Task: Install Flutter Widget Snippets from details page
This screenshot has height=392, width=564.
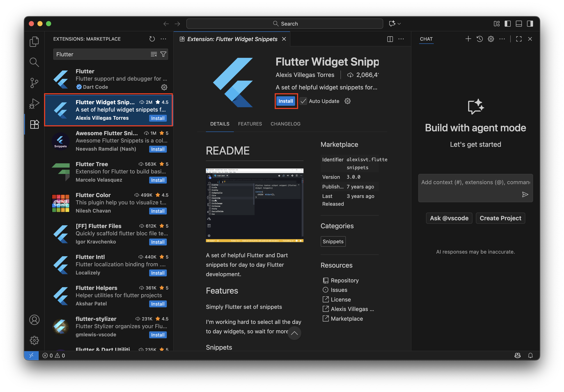Action: (286, 101)
